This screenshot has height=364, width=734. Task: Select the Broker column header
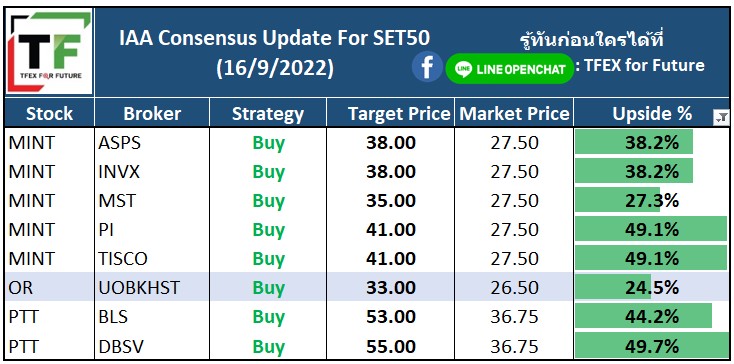(x=152, y=114)
